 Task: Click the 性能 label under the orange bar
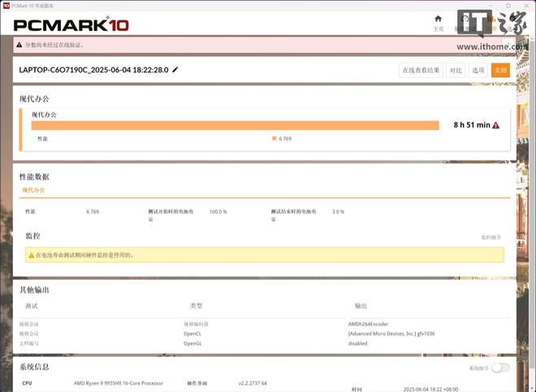tap(42, 139)
